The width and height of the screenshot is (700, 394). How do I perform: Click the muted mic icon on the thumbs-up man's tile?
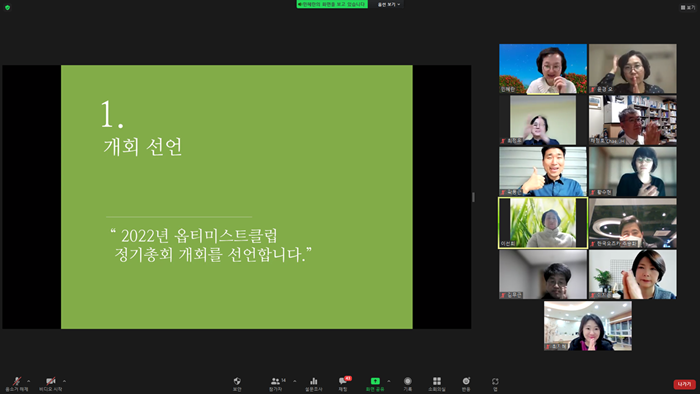point(503,192)
